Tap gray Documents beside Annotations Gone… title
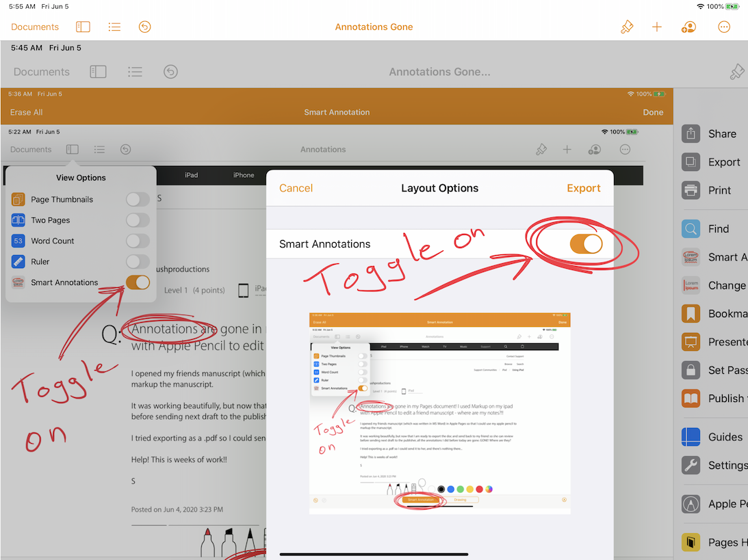This screenshot has height=560, width=748. click(42, 72)
